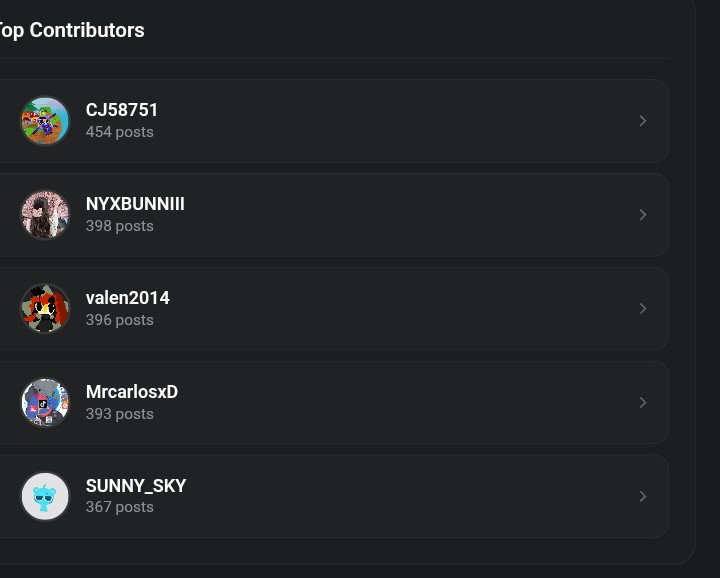This screenshot has height=578, width=720.
Task: Click valen2014's profile avatar
Action: pos(45,309)
